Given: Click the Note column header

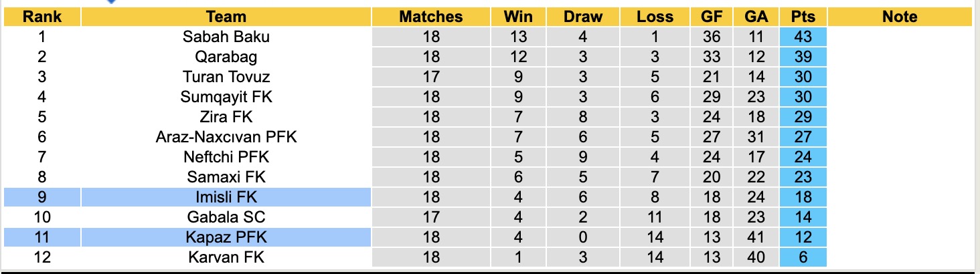Looking at the screenshot, I should coord(899,17).
